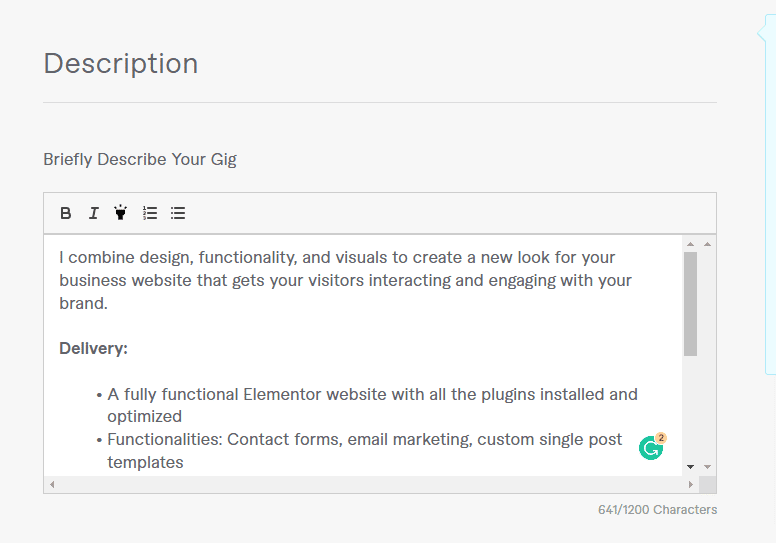Click the "Description" section heading
The width and height of the screenshot is (776, 543).
[x=121, y=64]
